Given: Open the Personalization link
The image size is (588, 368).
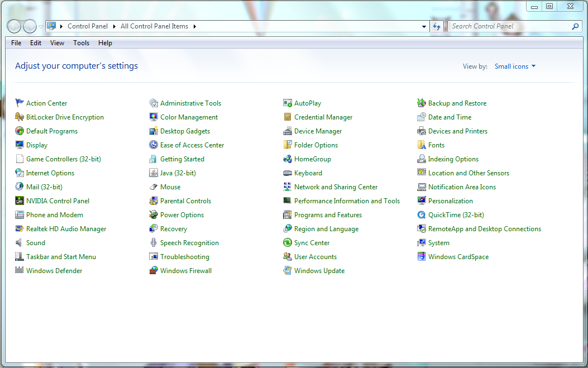Looking at the screenshot, I should click(x=451, y=200).
